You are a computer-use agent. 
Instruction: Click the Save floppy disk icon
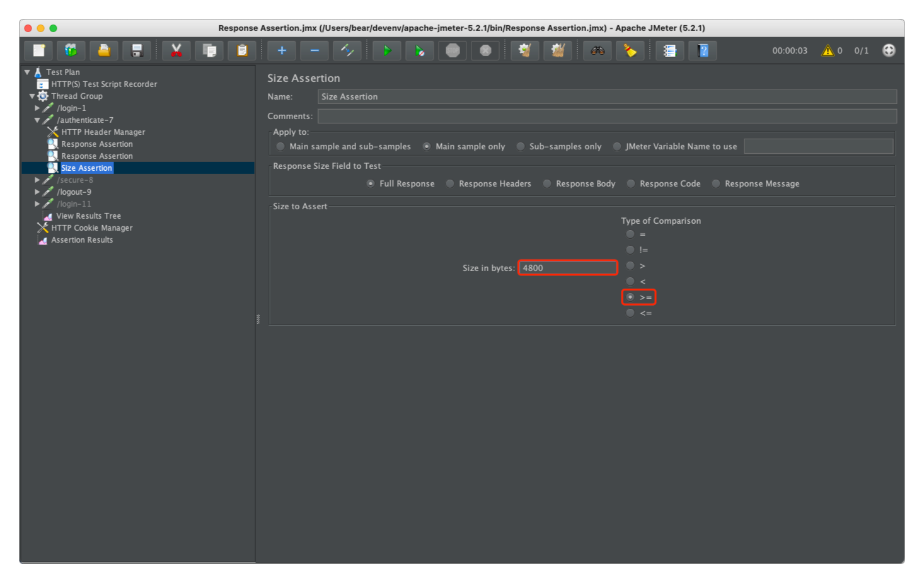pyautogui.click(x=137, y=50)
